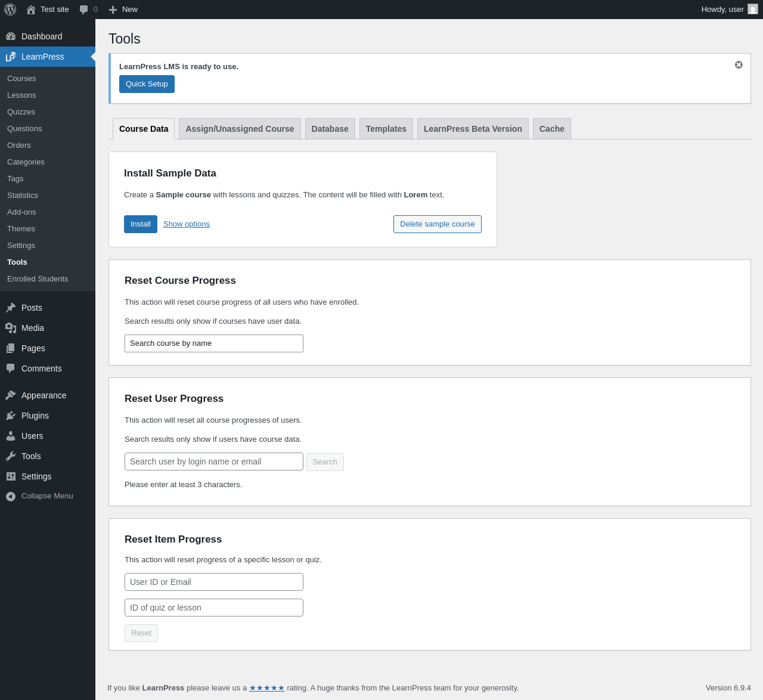Click the Tools wrench icon
Viewport: 763px width, 700px height.
click(11, 456)
